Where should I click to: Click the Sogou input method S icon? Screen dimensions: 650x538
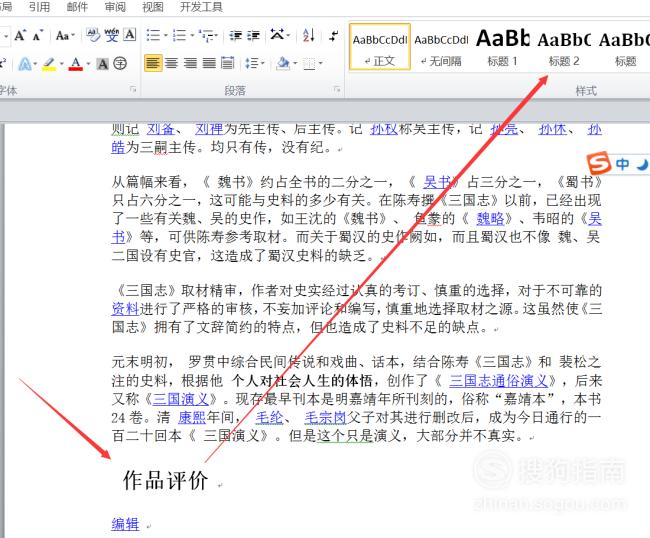click(599, 163)
